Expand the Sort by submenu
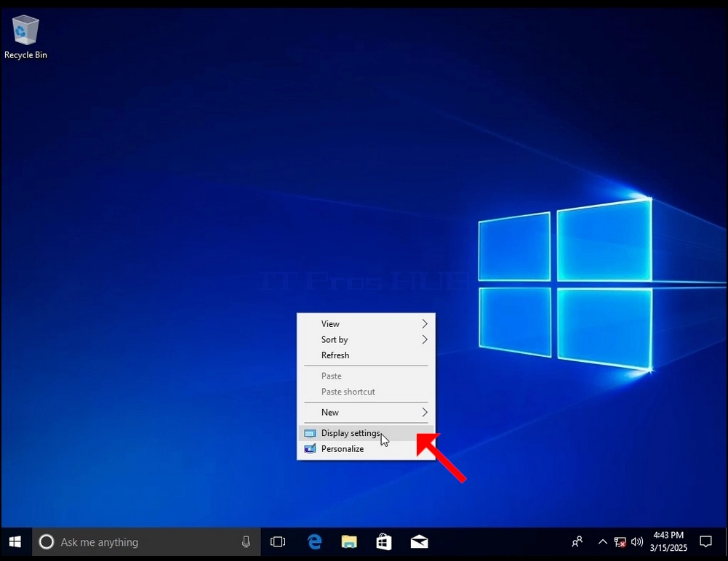 pos(366,339)
